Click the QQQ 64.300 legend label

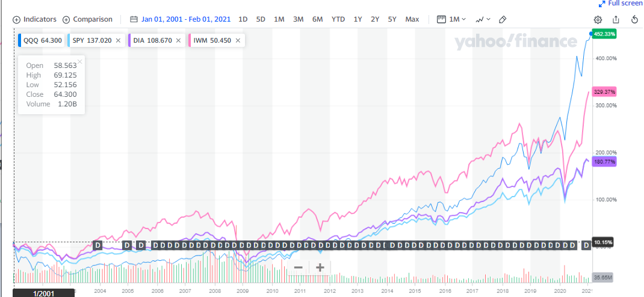(42, 41)
